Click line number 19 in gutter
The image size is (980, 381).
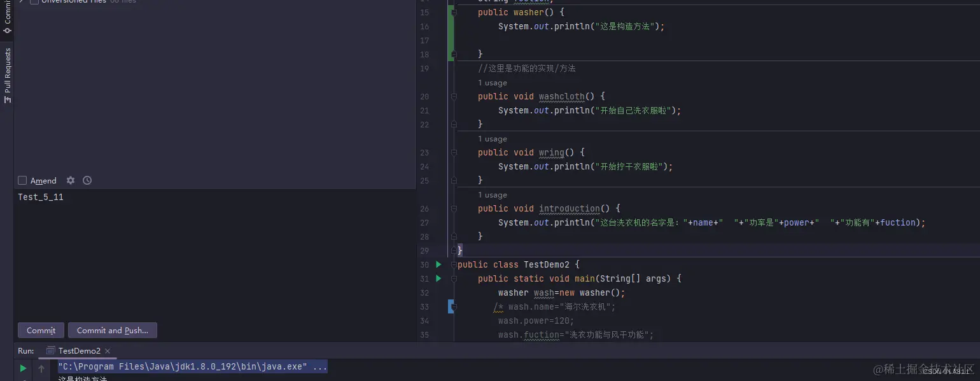coord(424,69)
